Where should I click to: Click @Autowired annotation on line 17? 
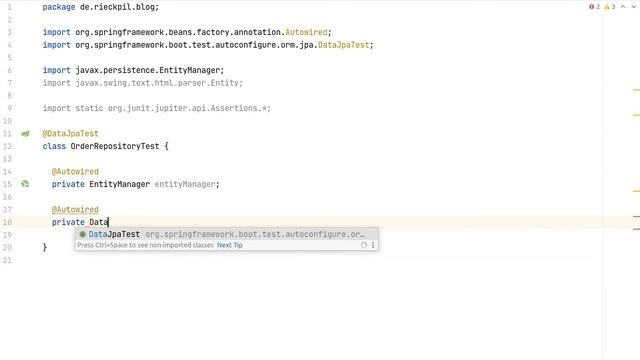[75, 209]
